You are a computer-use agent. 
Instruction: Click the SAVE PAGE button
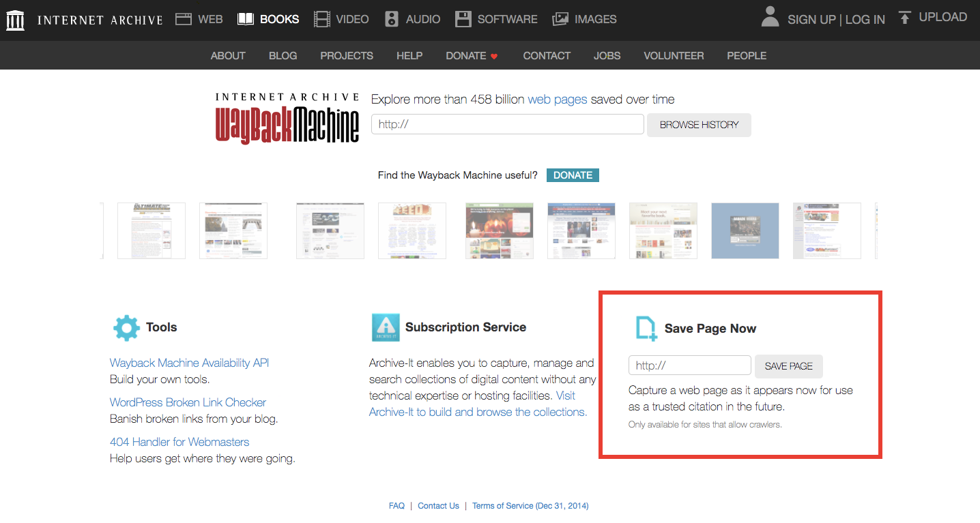click(x=788, y=366)
